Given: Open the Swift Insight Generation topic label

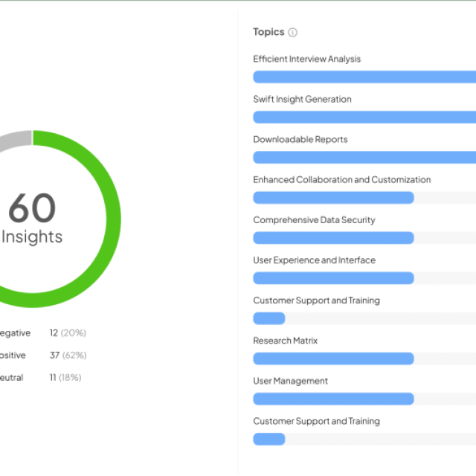Looking at the screenshot, I should pos(303,99).
